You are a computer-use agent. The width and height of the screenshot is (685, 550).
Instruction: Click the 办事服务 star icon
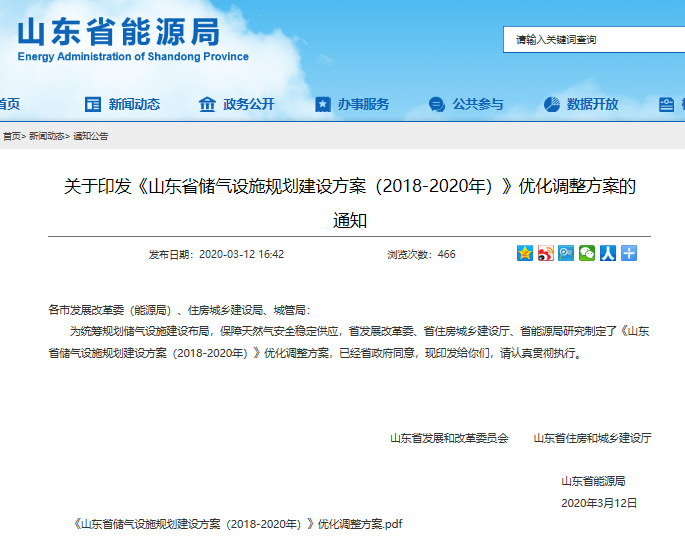pos(322,104)
